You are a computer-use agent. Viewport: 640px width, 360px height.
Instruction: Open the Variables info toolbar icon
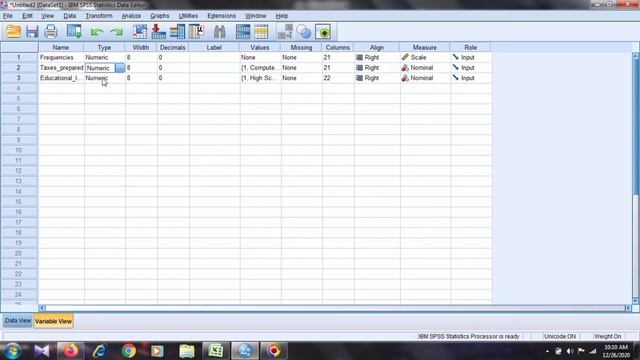pos(177,31)
